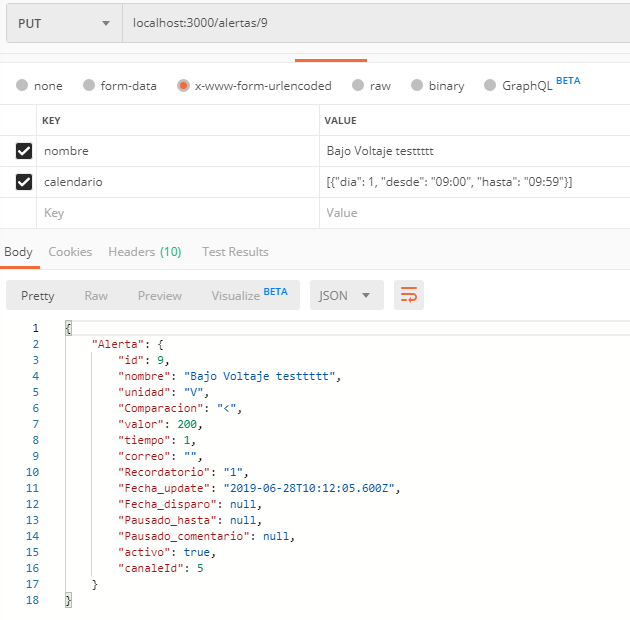Select the GraphQL body type

491,86
